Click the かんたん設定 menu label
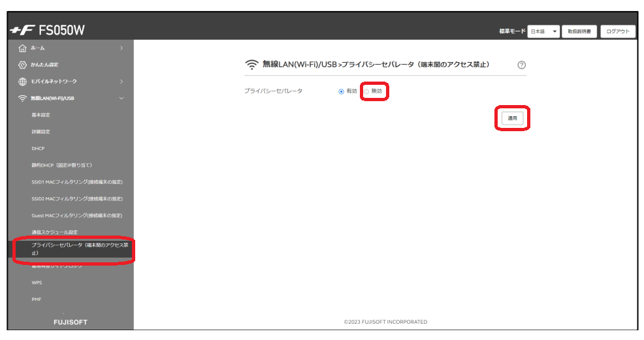The image size is (644, 340). coord(44,65)
